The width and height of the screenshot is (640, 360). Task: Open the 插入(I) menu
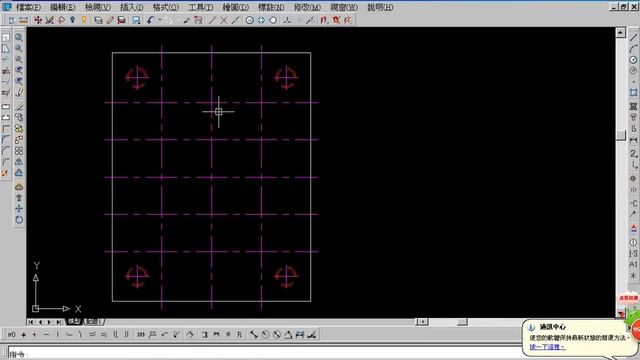point(132,7)
